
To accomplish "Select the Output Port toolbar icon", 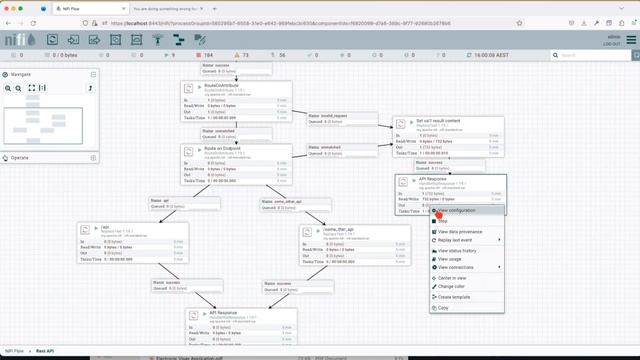I will point(94,40).
